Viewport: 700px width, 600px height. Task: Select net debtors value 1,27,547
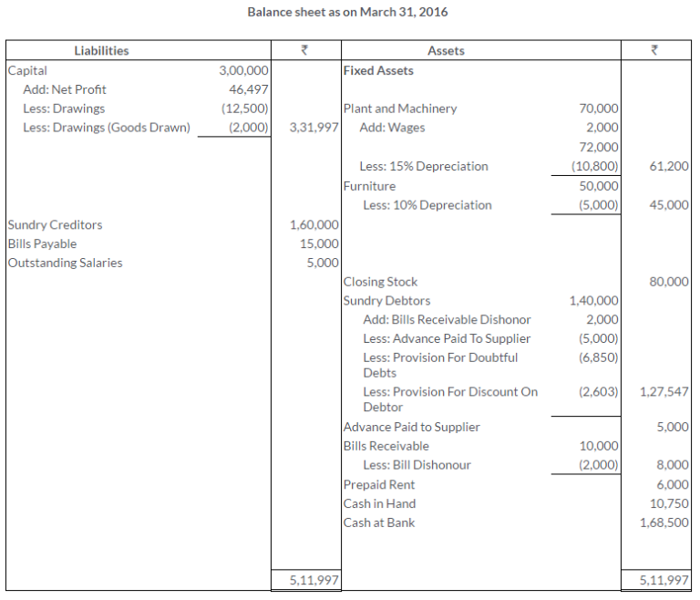click(664, 392)
